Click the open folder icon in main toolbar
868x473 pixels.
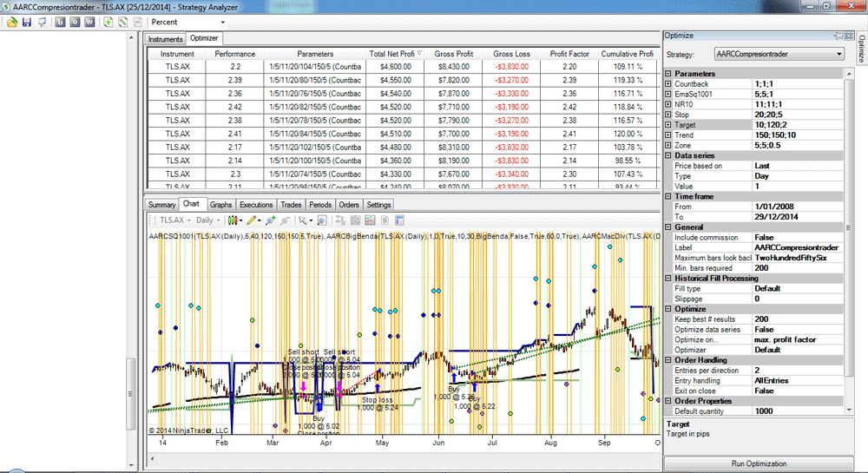point(12,22)
